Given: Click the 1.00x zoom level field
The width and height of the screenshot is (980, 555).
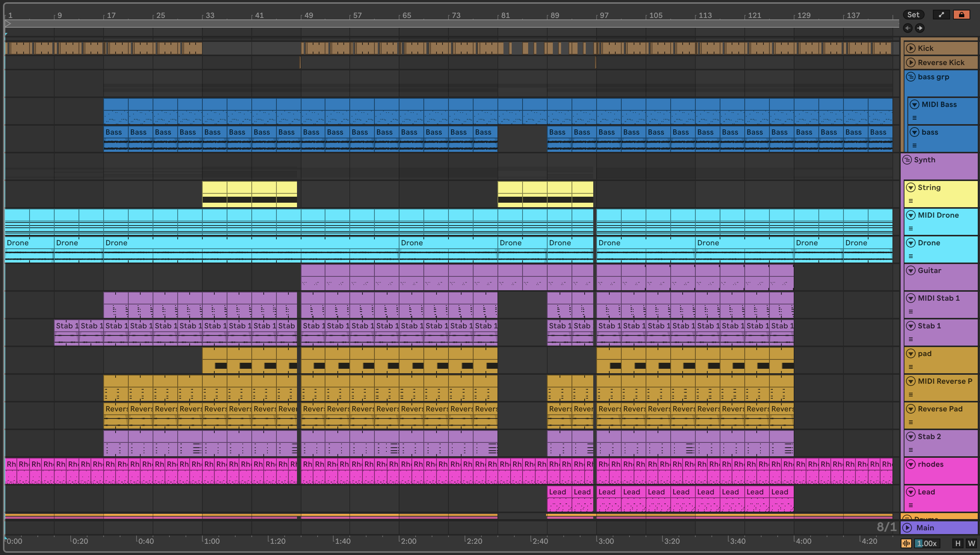Looking at the screenshot, I should (x=926, y=543).
